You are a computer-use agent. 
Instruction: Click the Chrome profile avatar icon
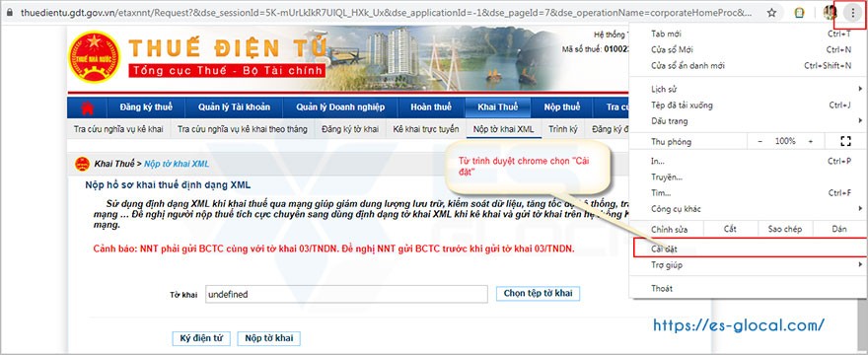pos(830,12)
